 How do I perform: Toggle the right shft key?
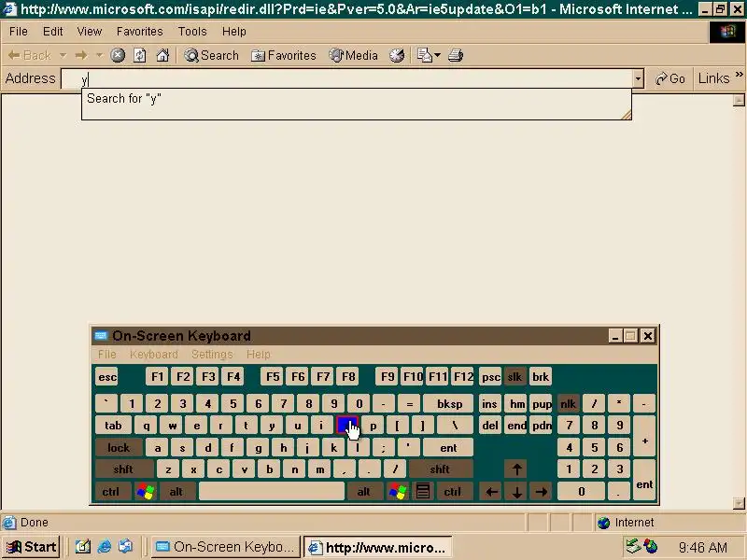pyautogui.click(x=439, y=469)
